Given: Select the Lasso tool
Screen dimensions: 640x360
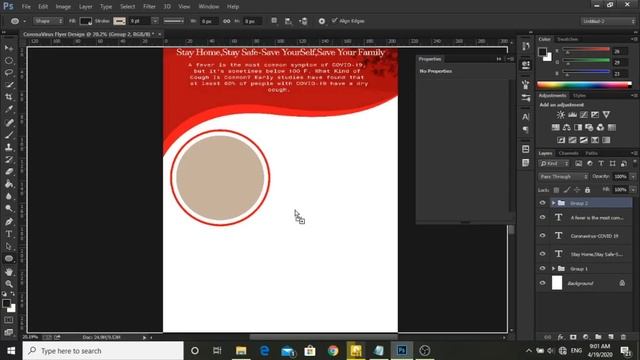Looking at the screenshot, I should [9, 73].
